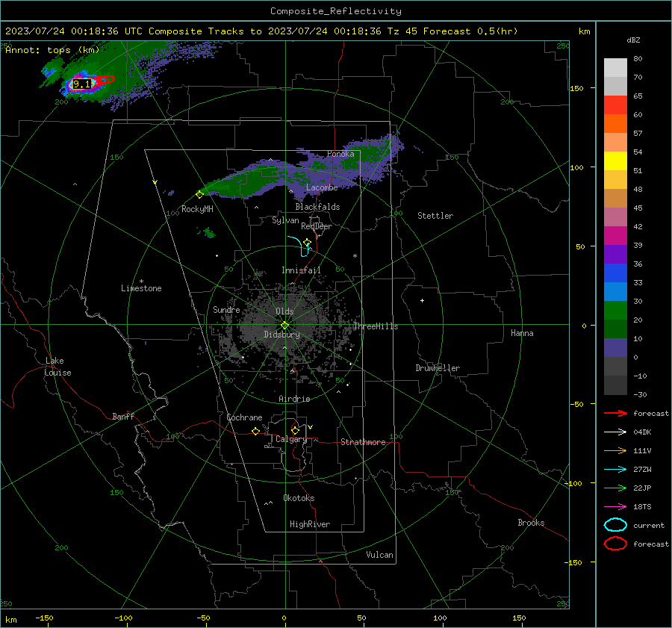Pick the 80 dBZ light gray swatch

point(615,67)
